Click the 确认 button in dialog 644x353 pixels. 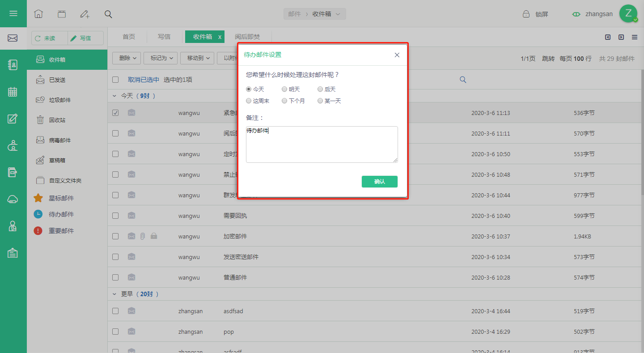[x=380, y=182]
